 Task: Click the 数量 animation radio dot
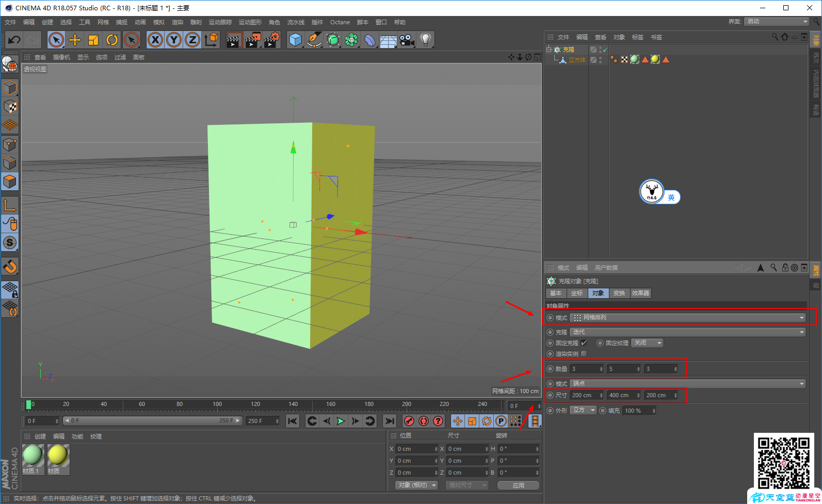tap(550, 369)
